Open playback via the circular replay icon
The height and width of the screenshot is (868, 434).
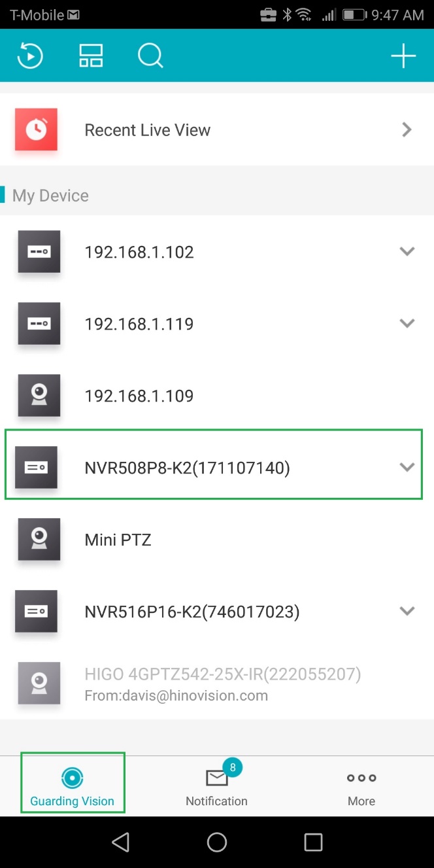pos(30,56)
